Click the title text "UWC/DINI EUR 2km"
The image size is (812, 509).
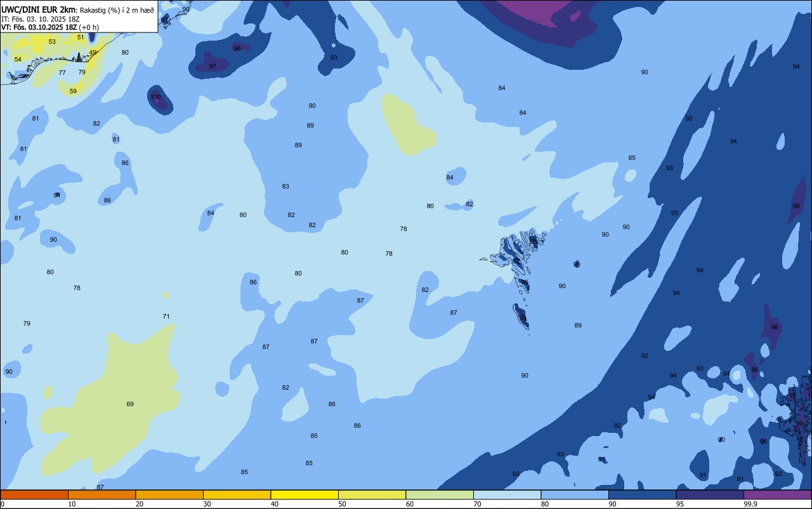[x=39, y=10]
